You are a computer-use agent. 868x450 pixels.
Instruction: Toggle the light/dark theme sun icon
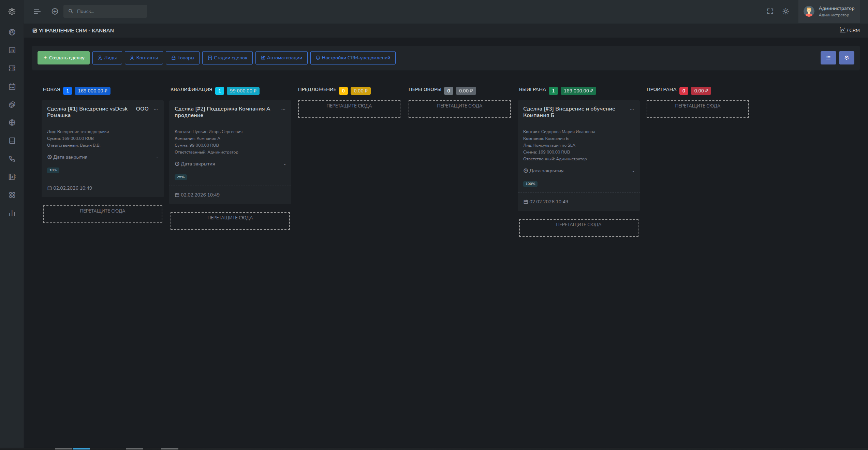click(x=786, y=12)
